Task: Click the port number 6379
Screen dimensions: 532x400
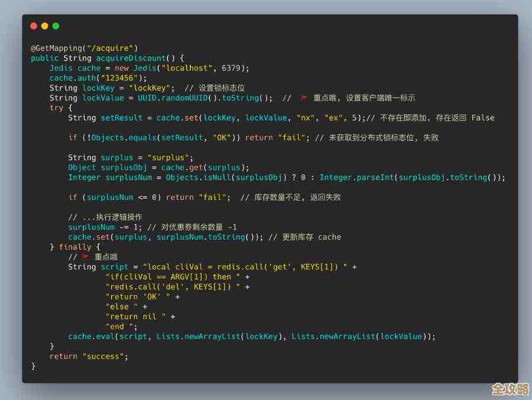Action: tap(231, 68)
